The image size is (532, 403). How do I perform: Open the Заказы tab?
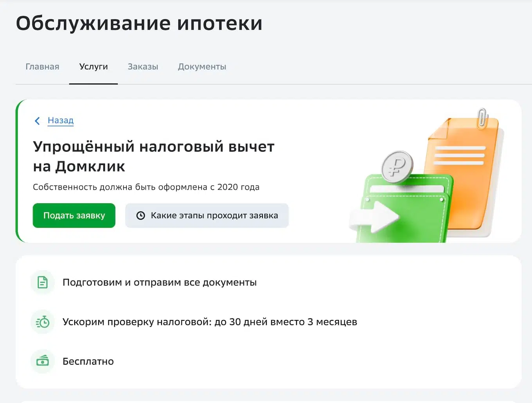143,67
